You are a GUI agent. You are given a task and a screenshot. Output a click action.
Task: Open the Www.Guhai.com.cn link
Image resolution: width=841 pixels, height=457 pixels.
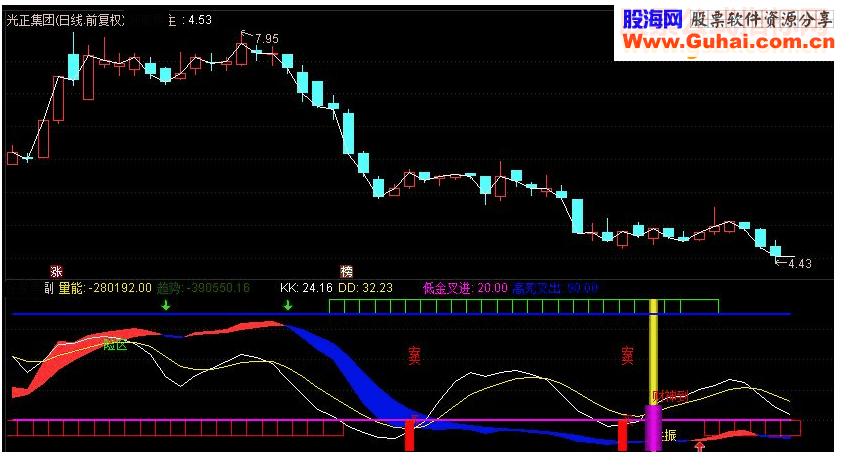(x=728, y=42)
